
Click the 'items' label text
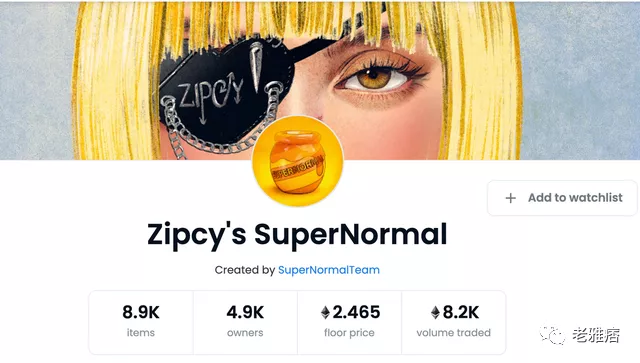click(x=141, y=333)
